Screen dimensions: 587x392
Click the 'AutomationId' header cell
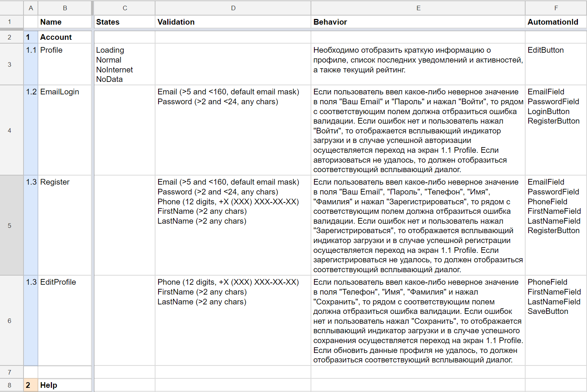click(556, 22)
